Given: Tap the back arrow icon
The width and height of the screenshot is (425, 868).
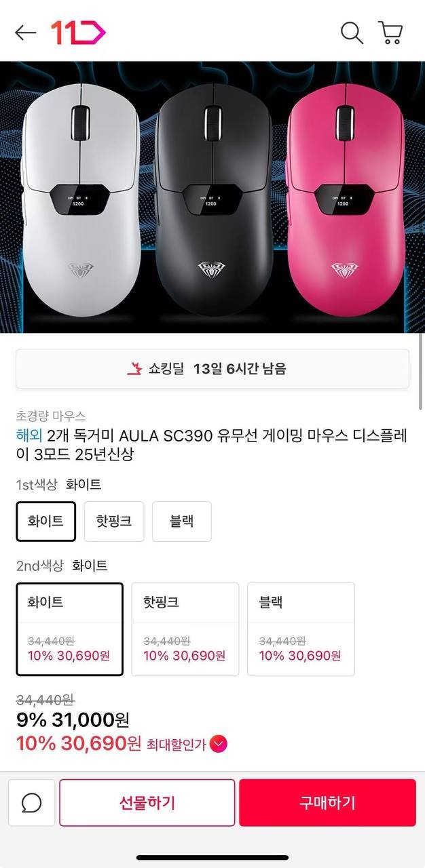Looking at the screenshot, I should coord(25,33).
